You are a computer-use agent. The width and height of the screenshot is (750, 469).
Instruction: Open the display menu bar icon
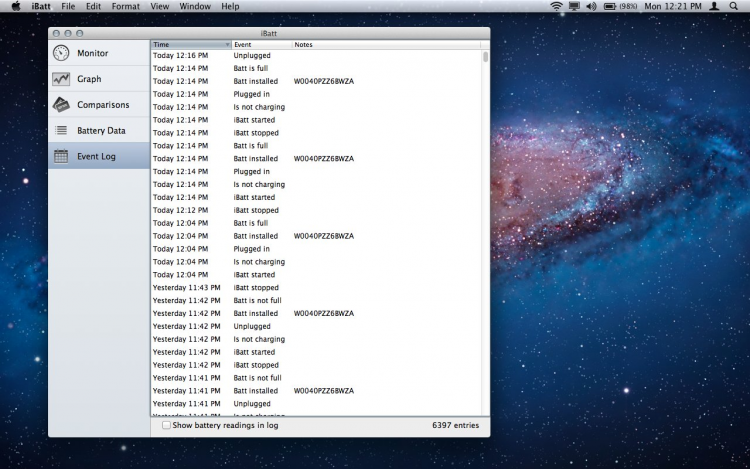pyautogui.click(x=574, y=6)
